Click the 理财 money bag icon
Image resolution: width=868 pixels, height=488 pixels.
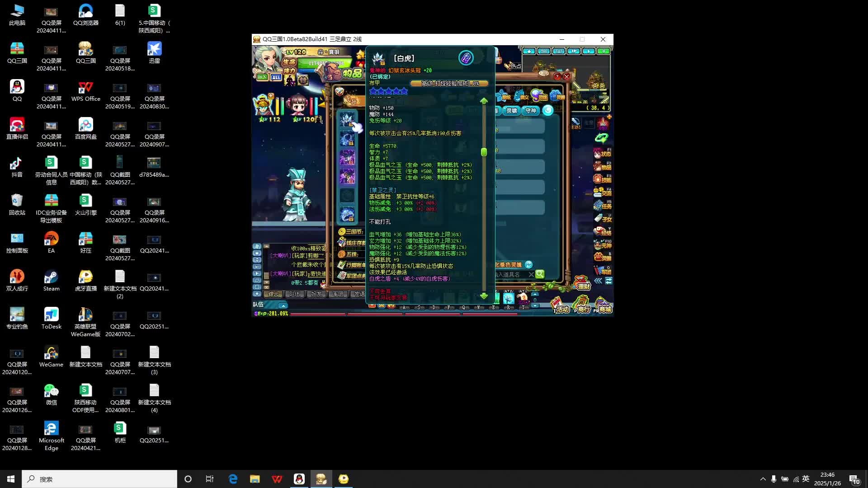pyautogui.click(x=582, y=283)
